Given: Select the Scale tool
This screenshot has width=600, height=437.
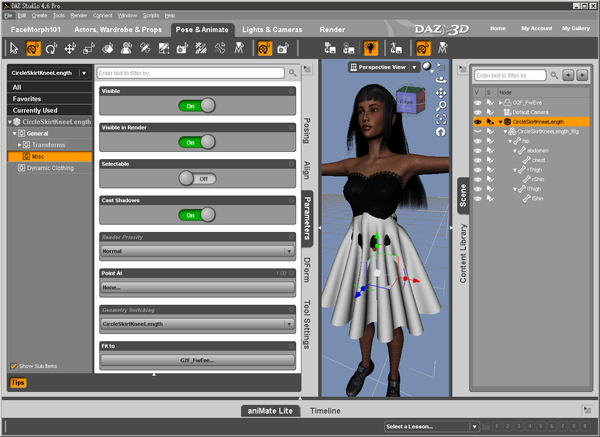Looking at the screenshot, I should [88, 49].
